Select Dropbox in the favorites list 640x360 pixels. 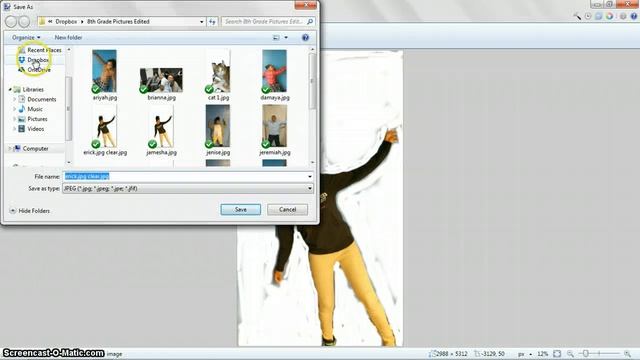[33, 60]
